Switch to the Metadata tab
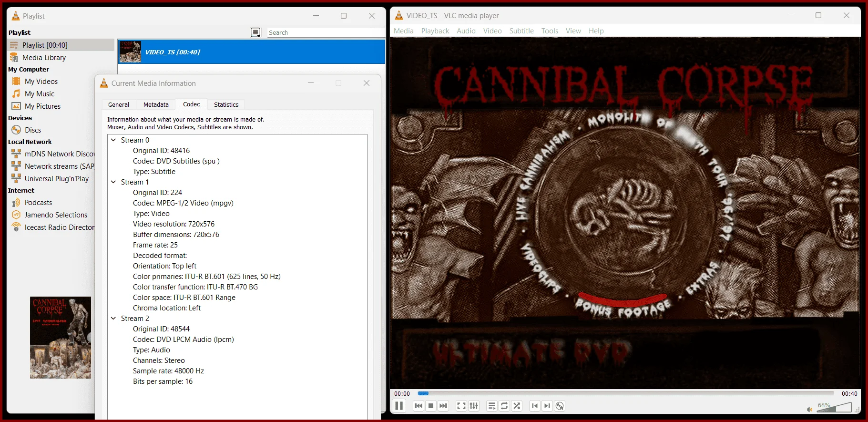 click(x=156, y=104)
